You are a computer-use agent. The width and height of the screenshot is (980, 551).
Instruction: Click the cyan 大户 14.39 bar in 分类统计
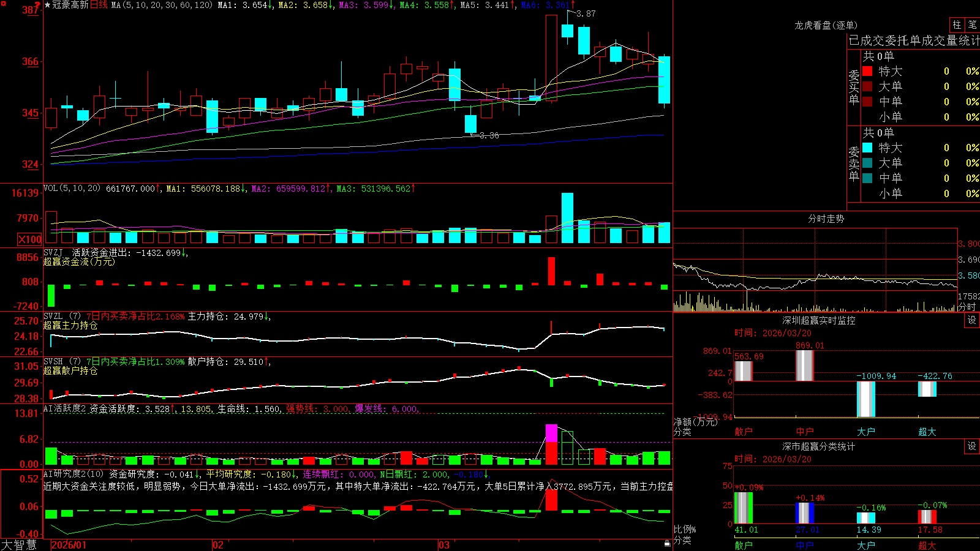866,518
